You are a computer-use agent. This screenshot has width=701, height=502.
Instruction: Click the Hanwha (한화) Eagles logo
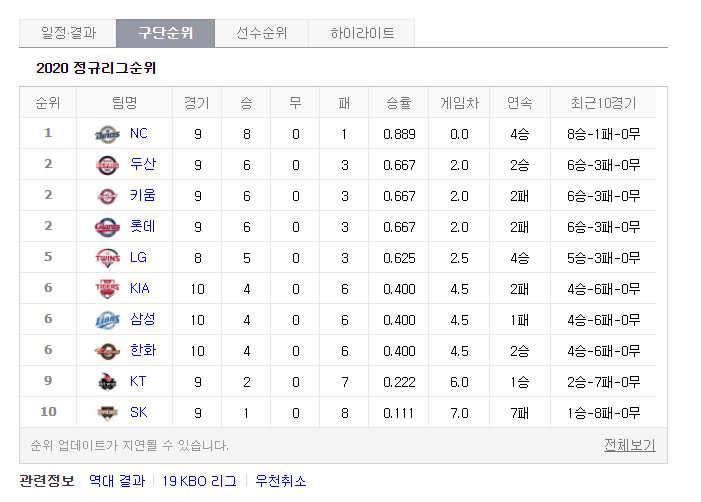pos(107,351)
